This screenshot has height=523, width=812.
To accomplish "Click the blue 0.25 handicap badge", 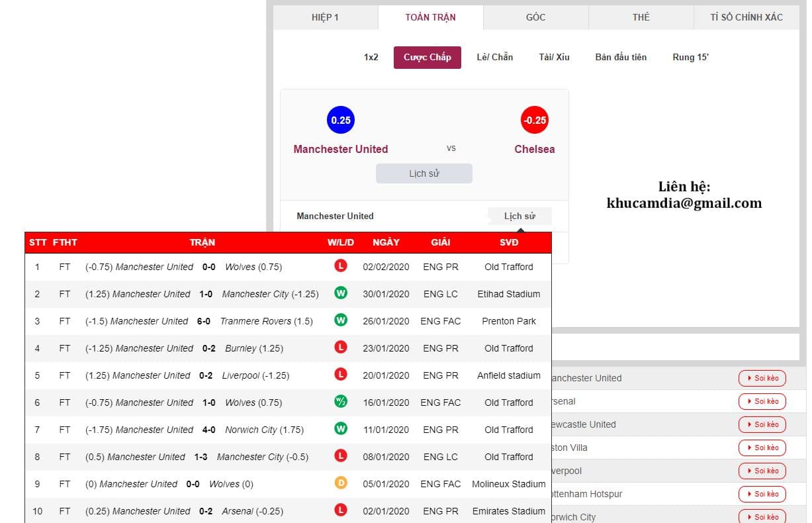I will click(x=341, y=120).
